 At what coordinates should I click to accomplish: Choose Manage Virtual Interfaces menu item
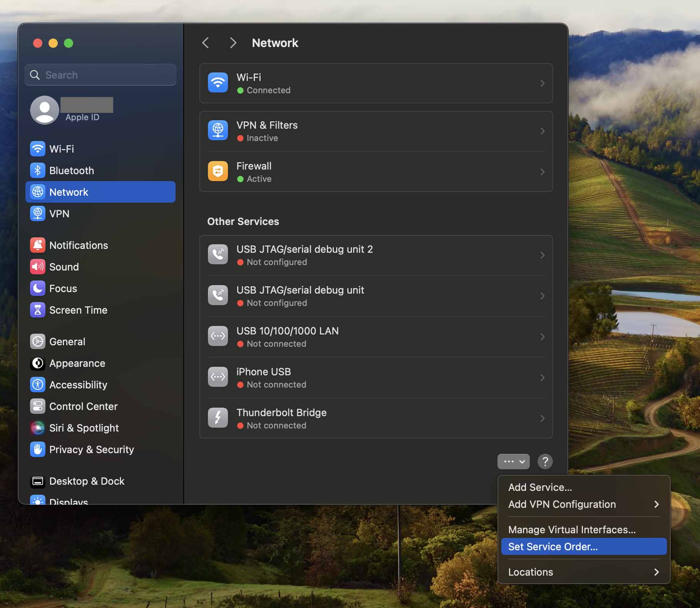pyautogui.click(x=571, y=530)
